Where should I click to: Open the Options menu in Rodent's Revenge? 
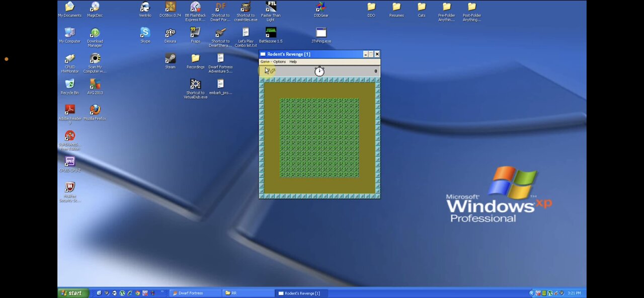280,61
